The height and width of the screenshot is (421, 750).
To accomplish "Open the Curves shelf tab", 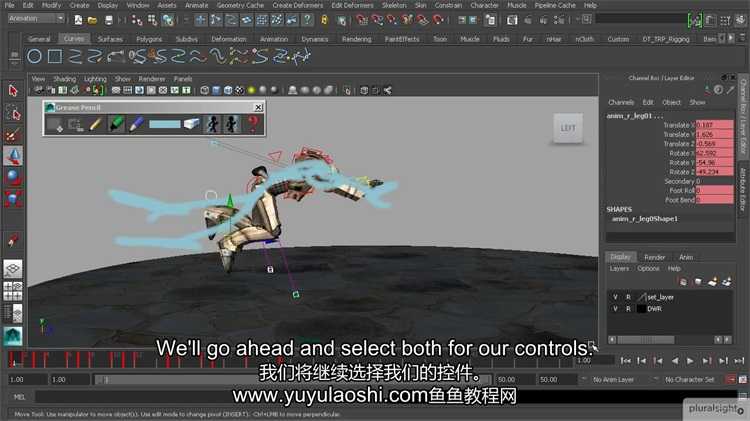I will coord(73,39).
